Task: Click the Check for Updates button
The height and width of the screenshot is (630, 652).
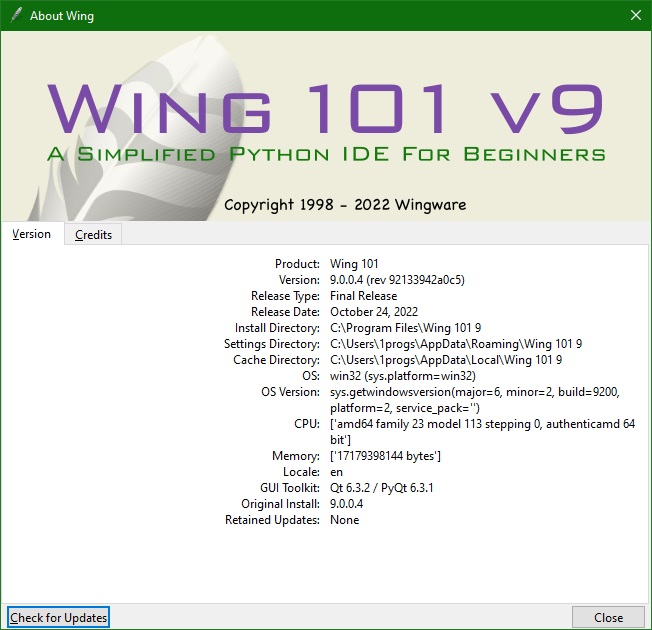Action: point(59,618)
